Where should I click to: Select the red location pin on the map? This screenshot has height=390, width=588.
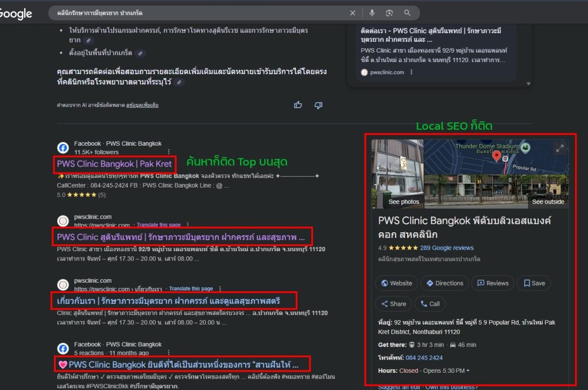click(x=497, y=156)
